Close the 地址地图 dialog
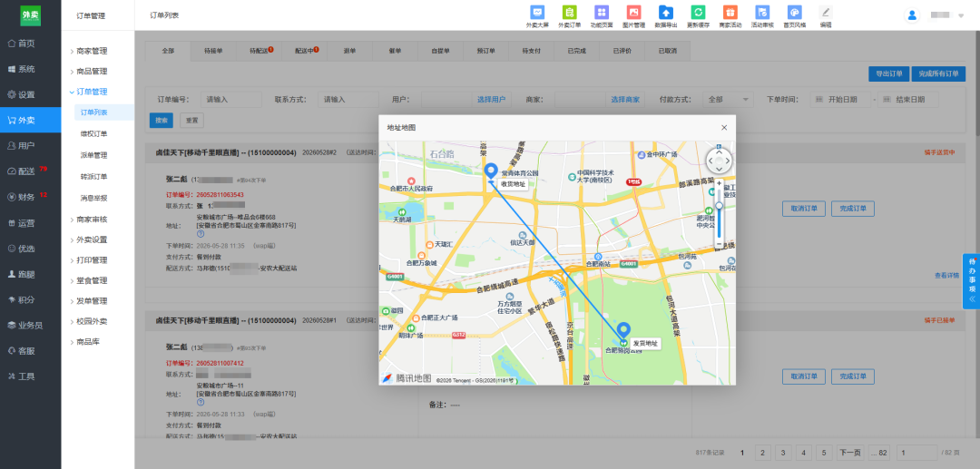This screenshot has width=980, height=469. (724, 127)
